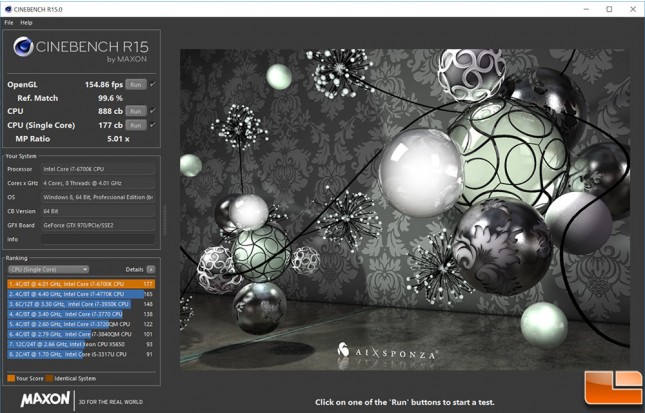Select ranking row Intel Core i7-4770K 165

click(x=81, y=294)
